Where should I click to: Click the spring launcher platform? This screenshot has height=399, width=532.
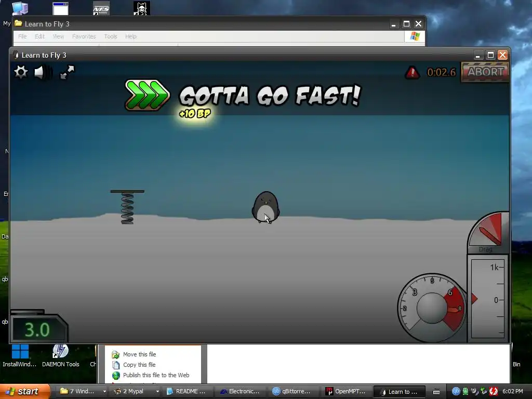[127, 207]
